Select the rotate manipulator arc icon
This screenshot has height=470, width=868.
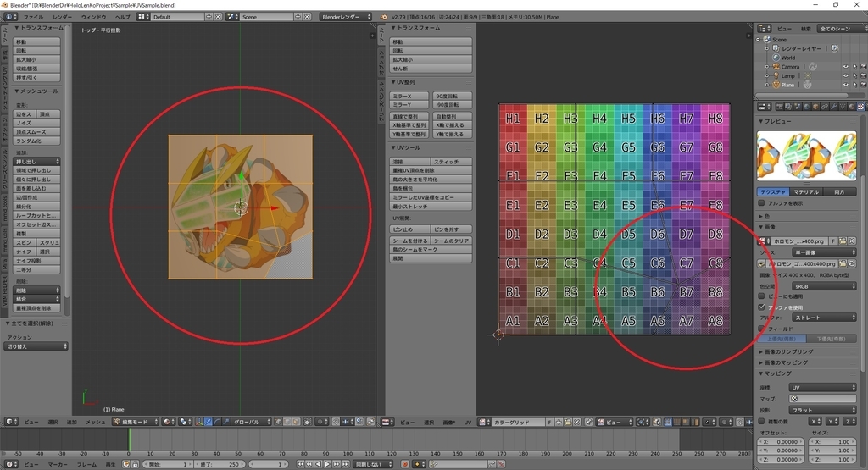[216, 422]
